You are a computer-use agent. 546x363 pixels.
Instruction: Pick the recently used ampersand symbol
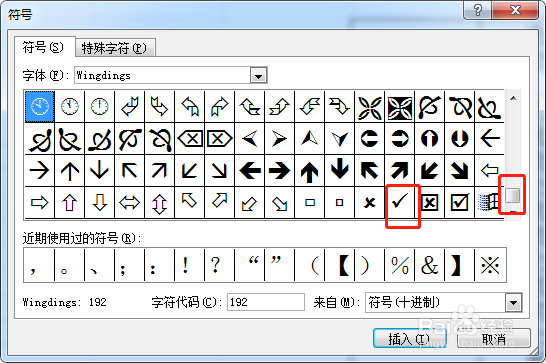(430, 265)
